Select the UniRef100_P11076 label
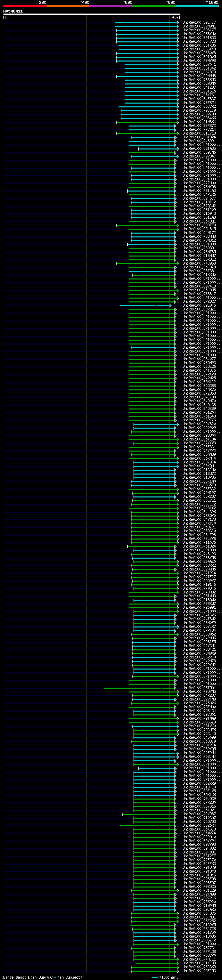The width and height of the screenshot is (222, 980). tap(199, 542)
